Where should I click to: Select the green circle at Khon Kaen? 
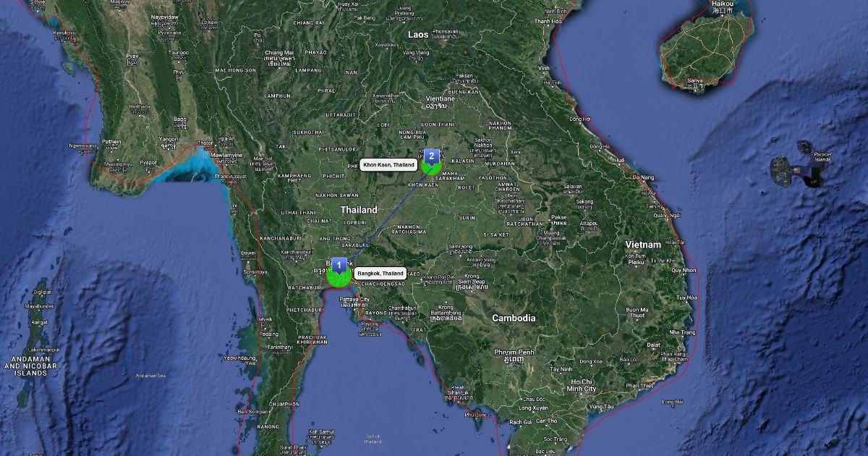431,168
